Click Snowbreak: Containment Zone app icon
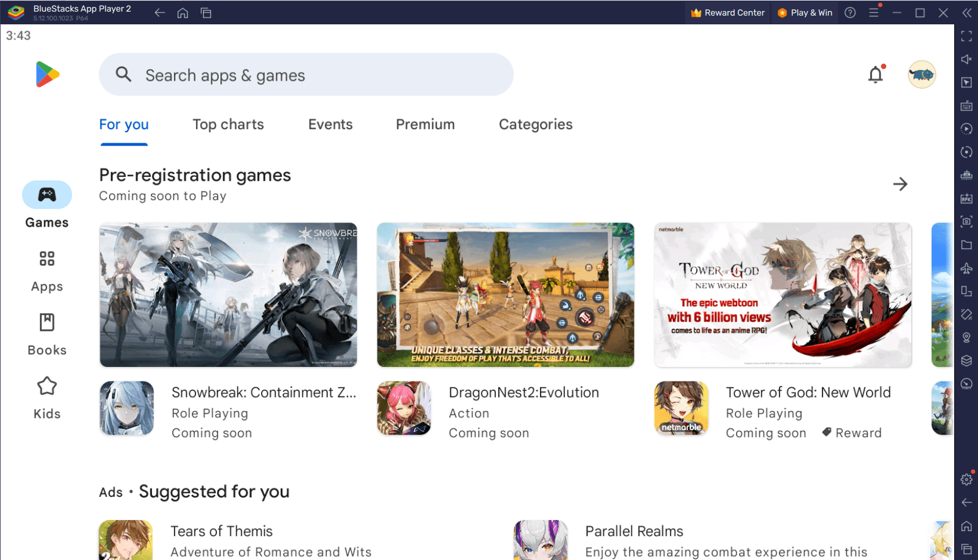 pyautogui.click(x=127, y=408)
